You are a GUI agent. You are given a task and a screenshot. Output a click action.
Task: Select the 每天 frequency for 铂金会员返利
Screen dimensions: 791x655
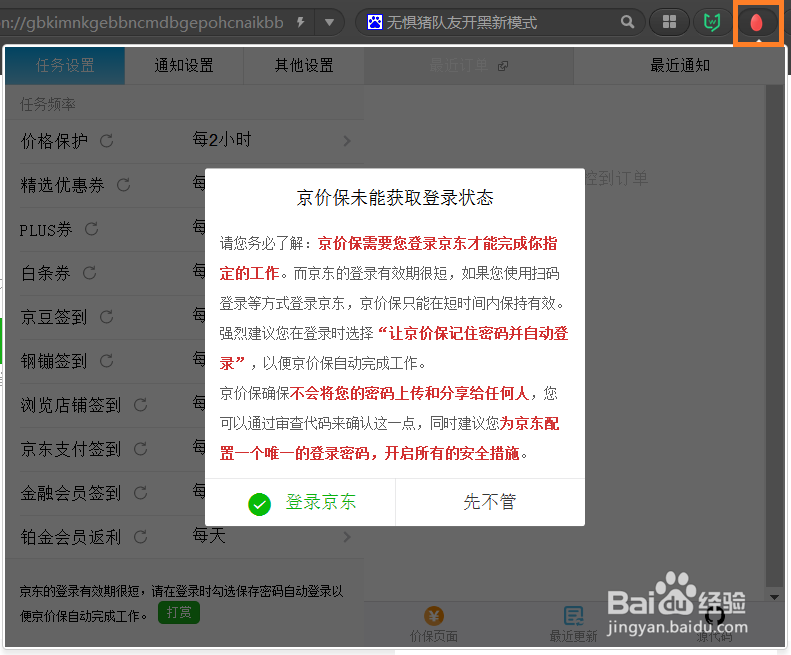coord(209,535)
